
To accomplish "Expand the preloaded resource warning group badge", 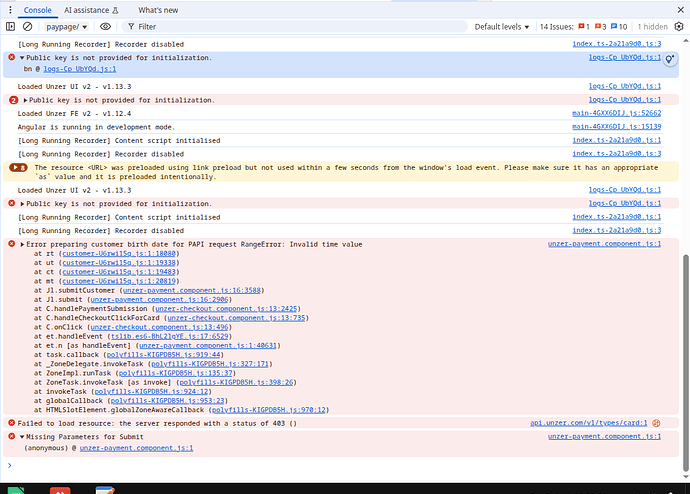I will point(18,168).
